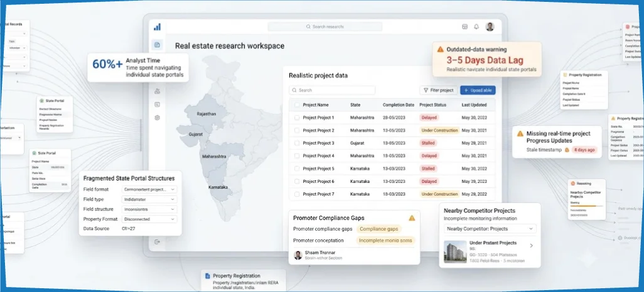Open the people icon in the sidebar
Image resolution: width=644 pixels, height=292 pixels.
click(x=158, y=91)
